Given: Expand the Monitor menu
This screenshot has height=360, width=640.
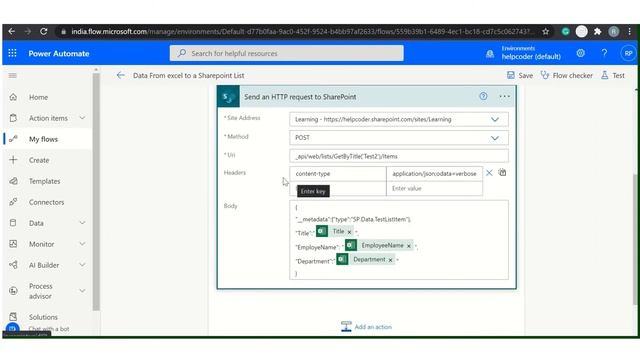Looking at the screenshot, I should 82,244.
